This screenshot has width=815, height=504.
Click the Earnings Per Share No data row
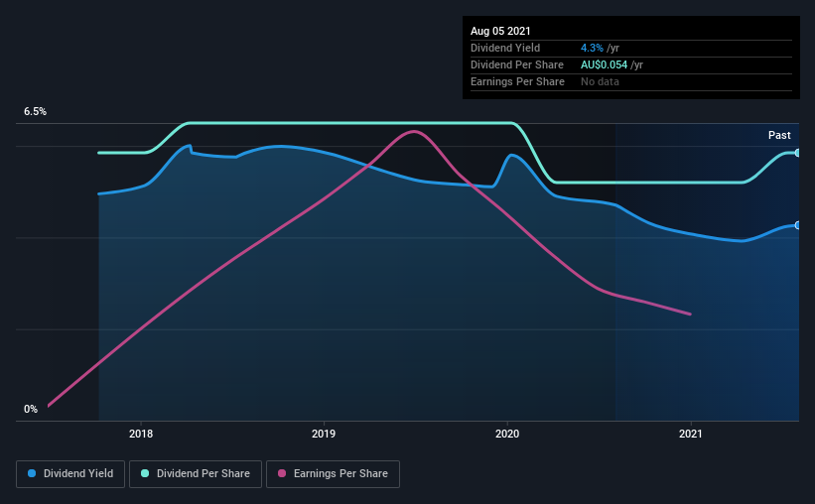tap(631, 81)
